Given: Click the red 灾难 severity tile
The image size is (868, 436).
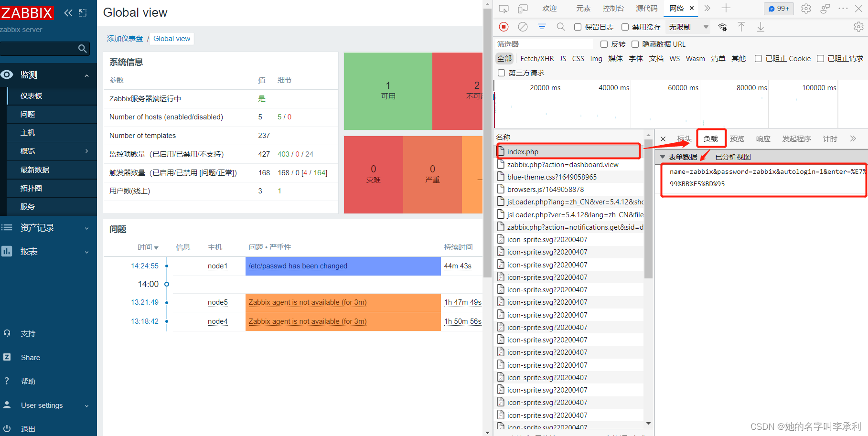Looking at the screenshot, I should (374, 174).
